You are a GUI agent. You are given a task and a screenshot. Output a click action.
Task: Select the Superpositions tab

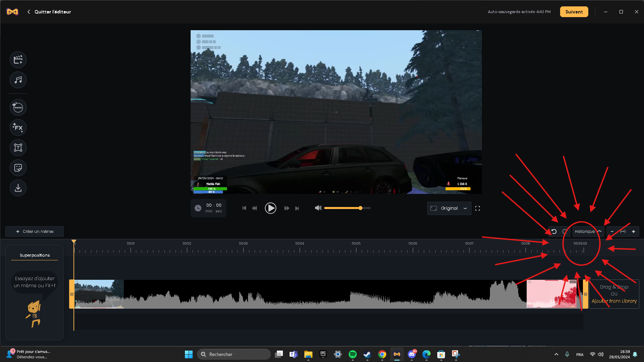pyautogui.click(x=35, y=255)
